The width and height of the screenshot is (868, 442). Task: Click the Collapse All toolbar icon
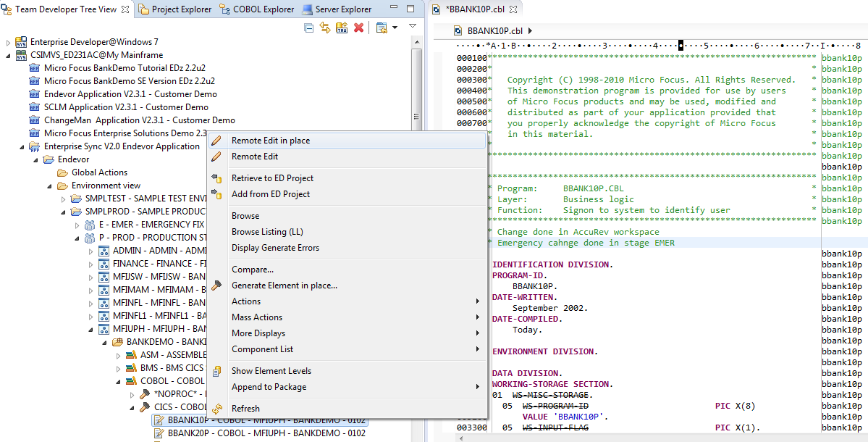[x=309, y=28]
